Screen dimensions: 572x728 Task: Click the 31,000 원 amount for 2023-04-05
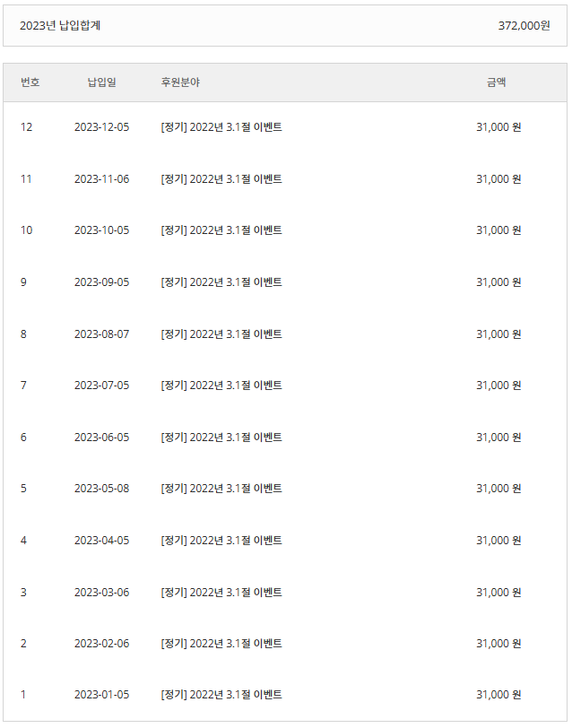click(x=498, y=541)
